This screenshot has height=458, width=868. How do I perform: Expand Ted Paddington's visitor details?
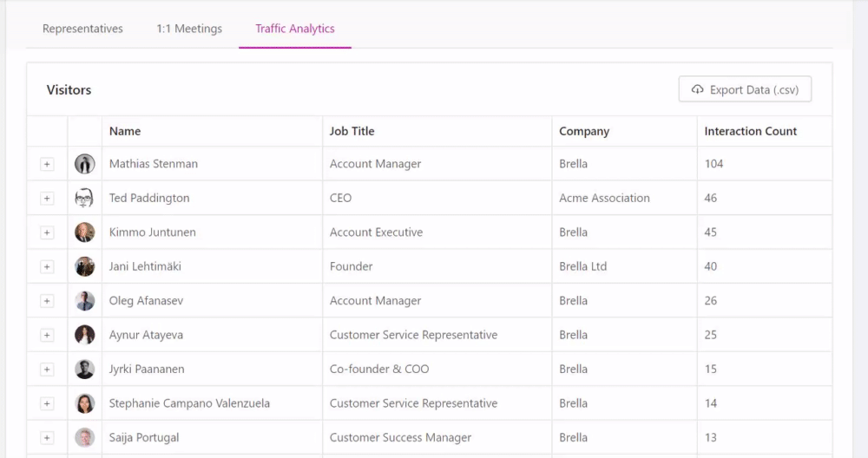coord(47,199)
